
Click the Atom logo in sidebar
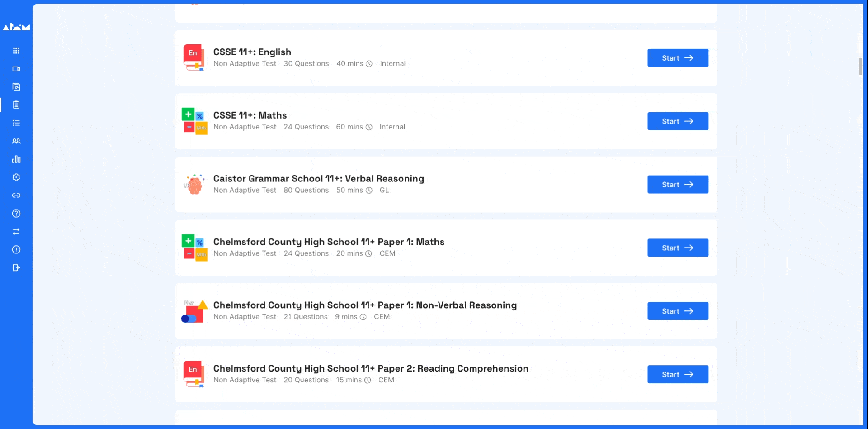pyautogui.click(x=16, y=27)
